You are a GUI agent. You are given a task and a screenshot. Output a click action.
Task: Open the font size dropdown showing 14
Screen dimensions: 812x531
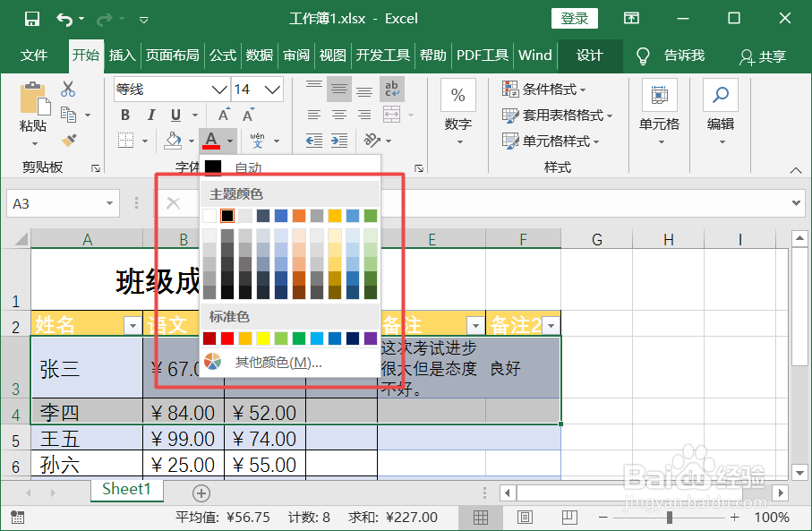[x=273, y=90]
